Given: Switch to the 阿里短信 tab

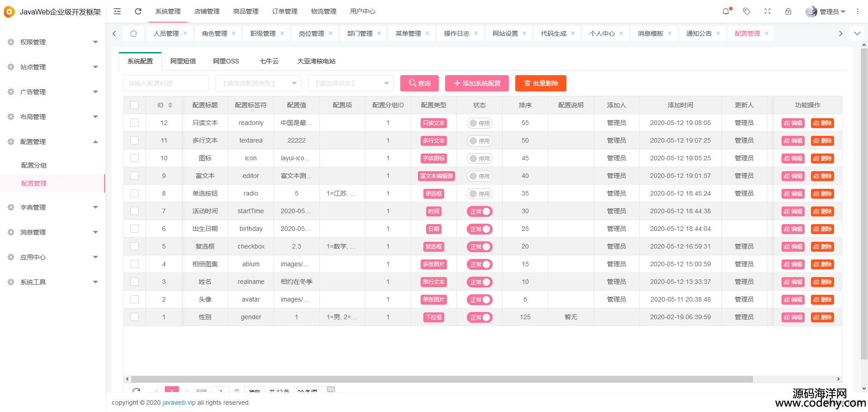Looking at the screenshot, I should click(x=183, y=61).
